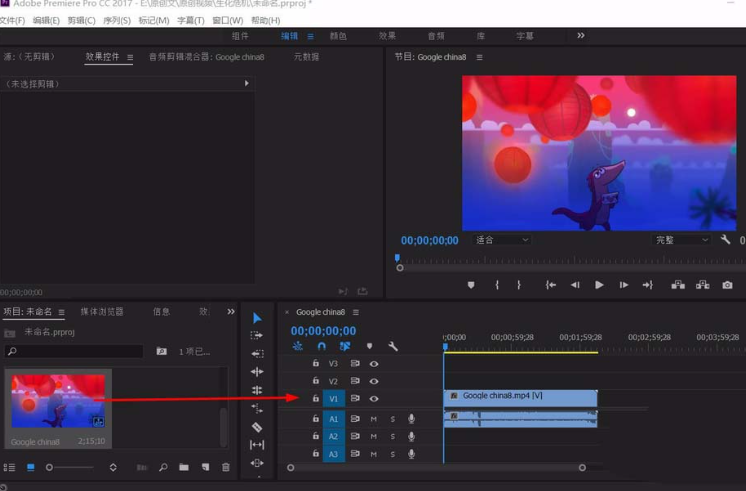Viewport: 746px width, 491px height.
Task: Click the Google china8.mp4 video clip
Action: pyautogui.click(x=520, y=397)
